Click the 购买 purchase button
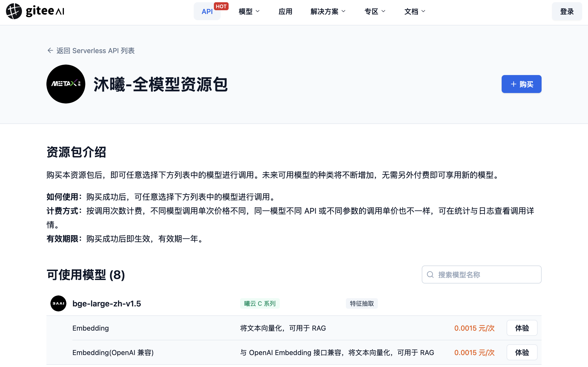The height and width of the screenshot is (367, 588). coord(521,84)
